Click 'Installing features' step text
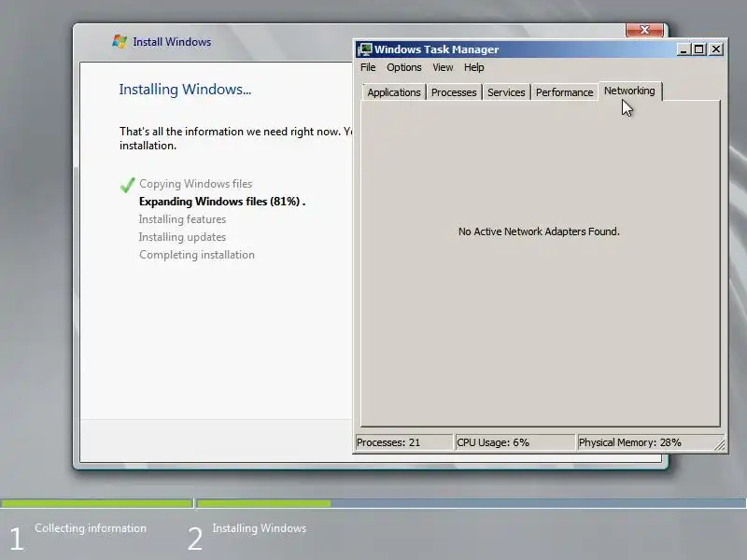 tap(182, 219)
